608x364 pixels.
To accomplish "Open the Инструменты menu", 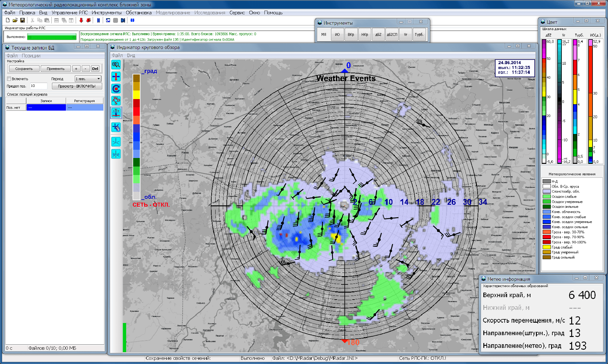I will tap(107, 12).
